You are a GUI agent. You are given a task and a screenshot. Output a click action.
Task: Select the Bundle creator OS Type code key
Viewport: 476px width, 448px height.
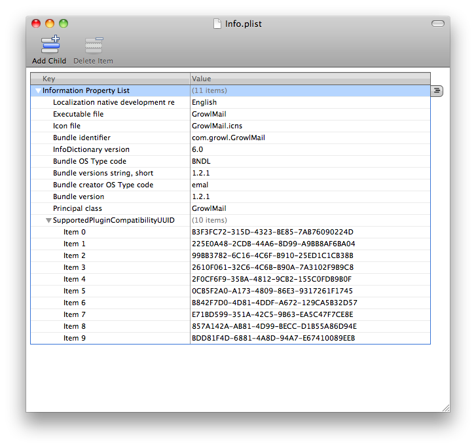[x=103, y=185]
